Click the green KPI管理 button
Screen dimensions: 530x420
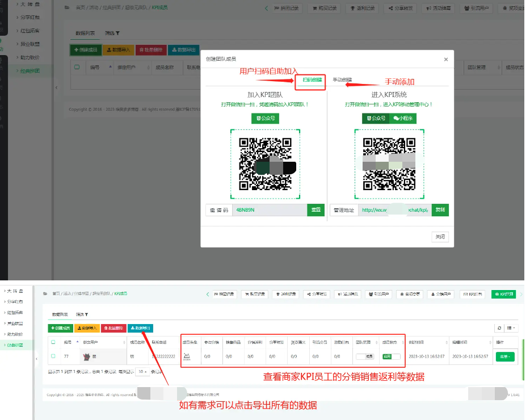pos(504,294)
